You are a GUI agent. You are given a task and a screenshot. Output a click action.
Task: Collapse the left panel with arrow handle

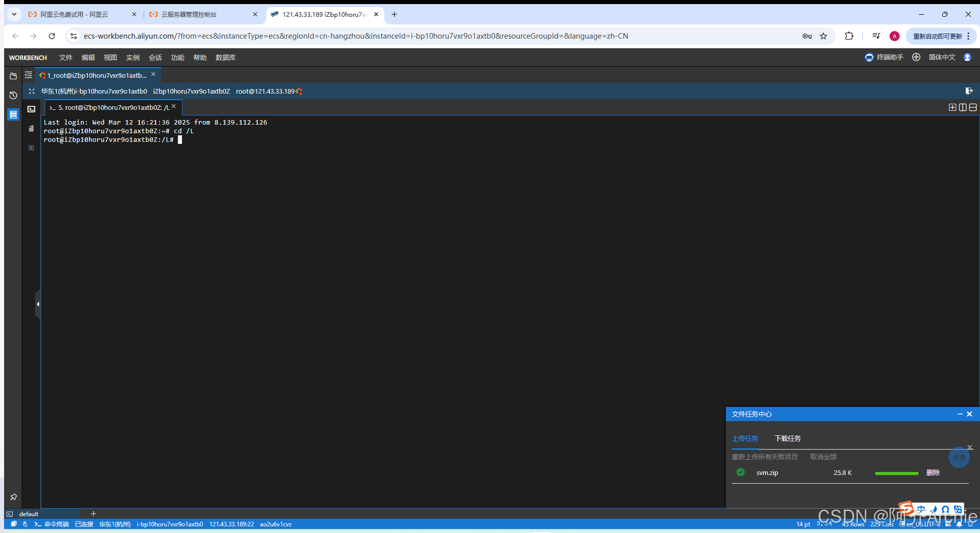38,304
